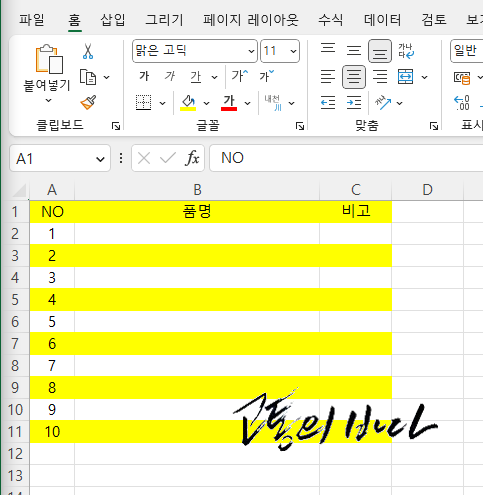The image size is (483, 495).
Task: Toggle italic 가 formatting
Action: [170, 76]
